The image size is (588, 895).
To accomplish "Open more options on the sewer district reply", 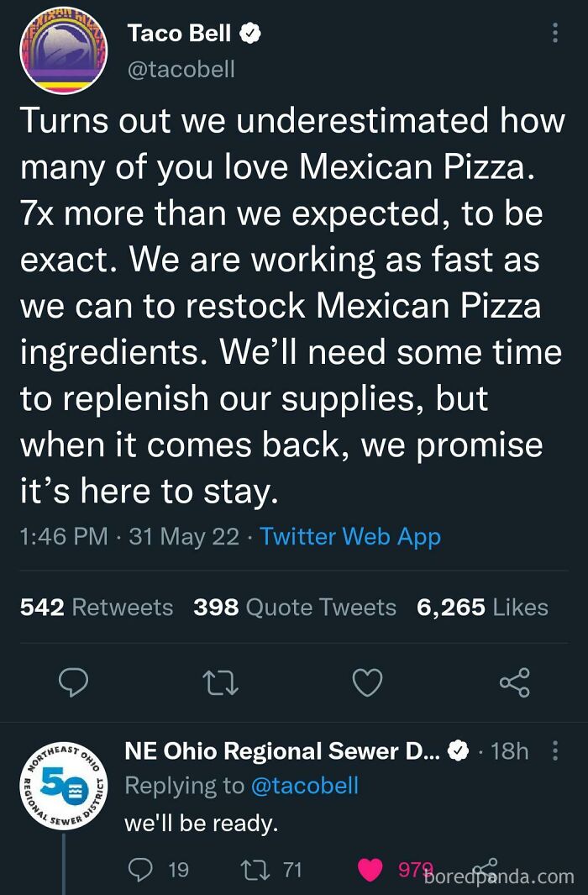I will (554, 750).
